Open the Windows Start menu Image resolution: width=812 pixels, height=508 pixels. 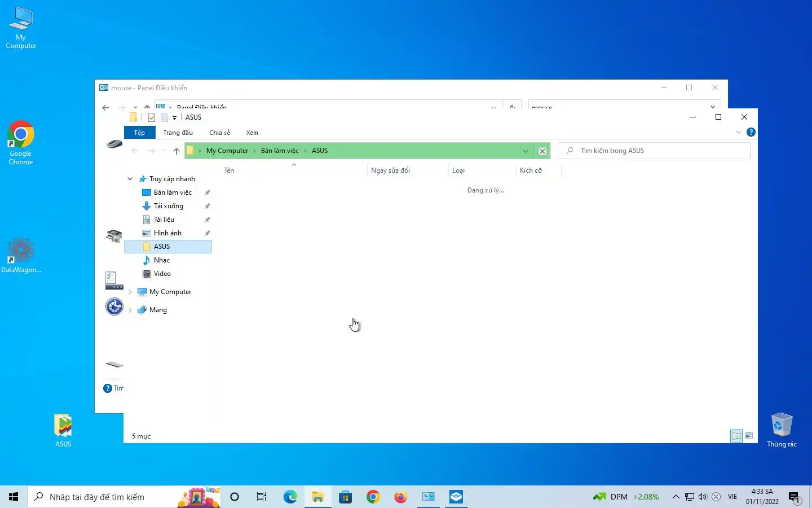click(14, 497)
